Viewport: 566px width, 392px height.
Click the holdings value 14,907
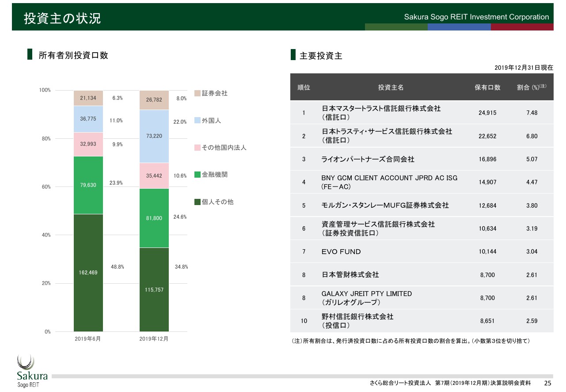point(487,182)
